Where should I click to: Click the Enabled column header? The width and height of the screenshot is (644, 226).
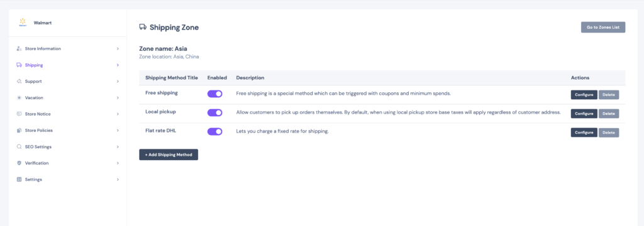tap(217, 78)
